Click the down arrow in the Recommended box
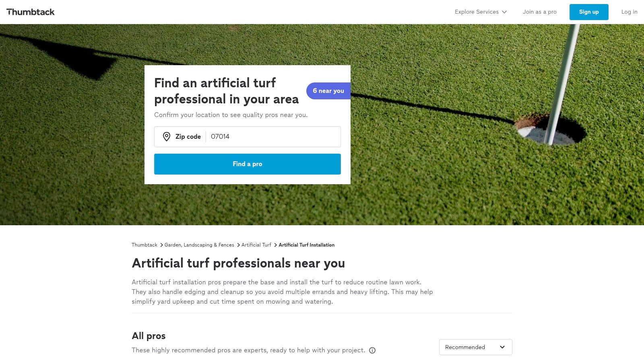Image resolution: width=644 pixels, height=362 pixels. (x=502, y=347)
